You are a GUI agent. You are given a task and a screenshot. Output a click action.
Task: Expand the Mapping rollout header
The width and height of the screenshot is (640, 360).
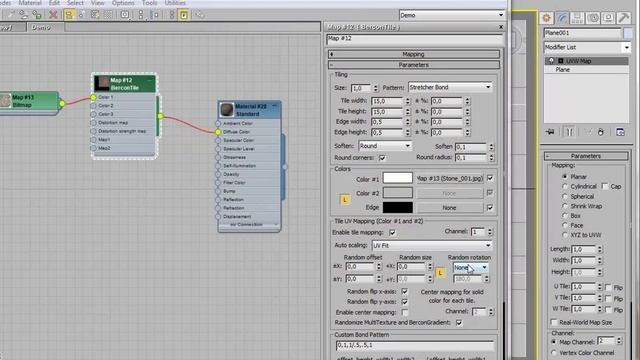[x=413, y=54]
